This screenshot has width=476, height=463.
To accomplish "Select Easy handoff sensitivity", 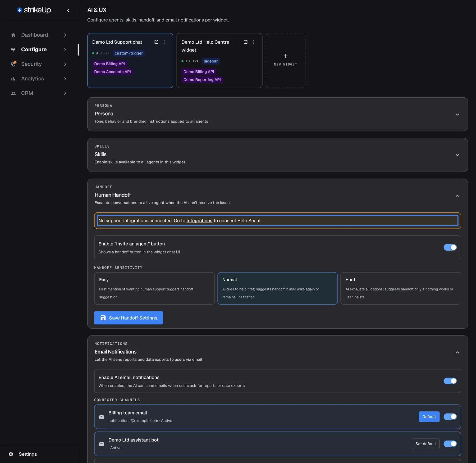I will click(x=154, y=288).
